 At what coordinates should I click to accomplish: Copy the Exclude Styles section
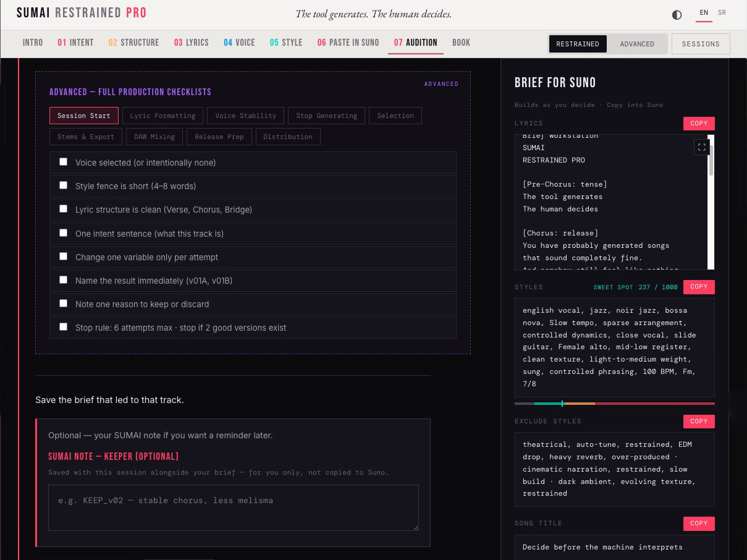[699, 422]
